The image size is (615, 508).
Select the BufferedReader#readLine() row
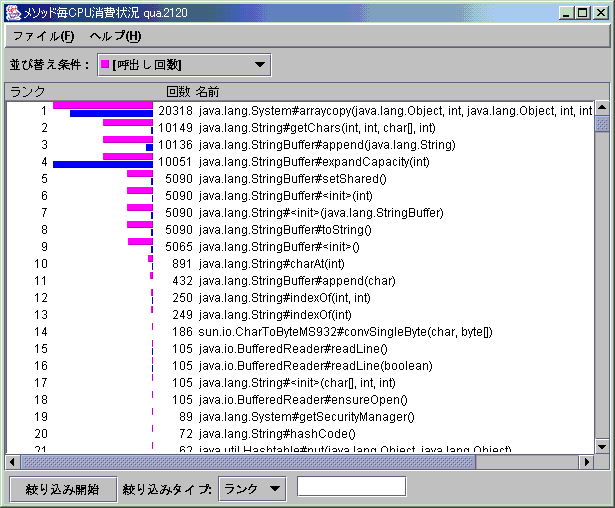click(300, 348)
